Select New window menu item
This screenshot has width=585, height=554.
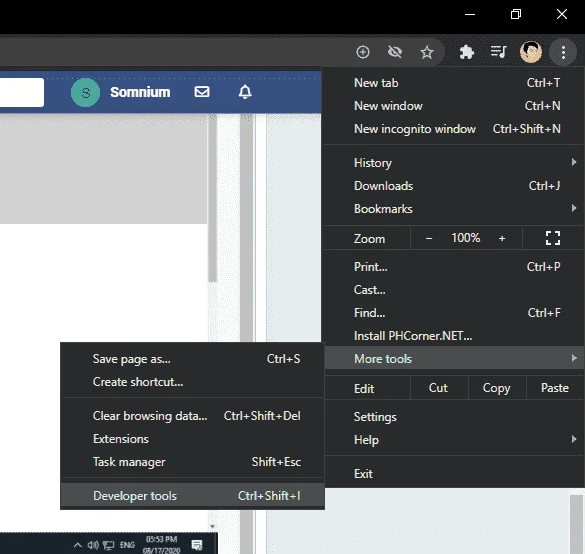coord(453,106)
